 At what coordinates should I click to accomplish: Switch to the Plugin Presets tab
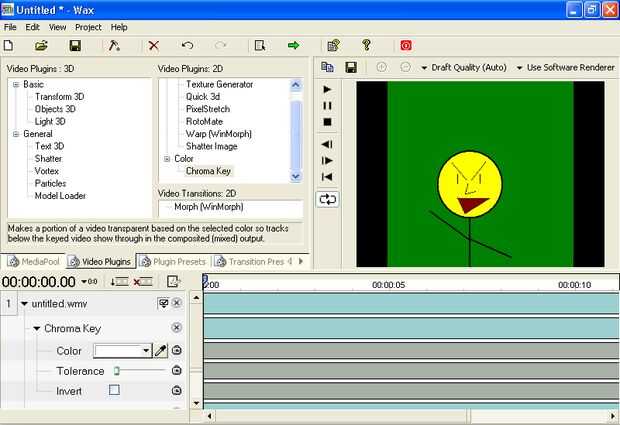[x=174, y=262]
